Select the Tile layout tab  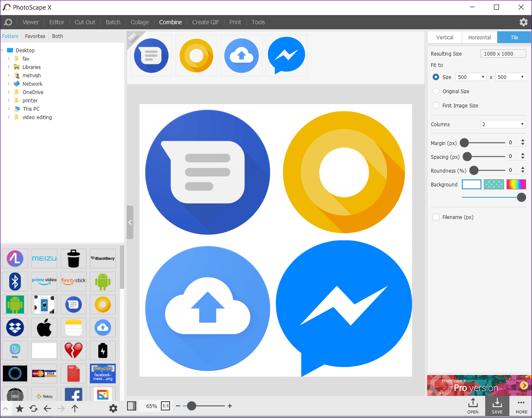tap(514, 37)
